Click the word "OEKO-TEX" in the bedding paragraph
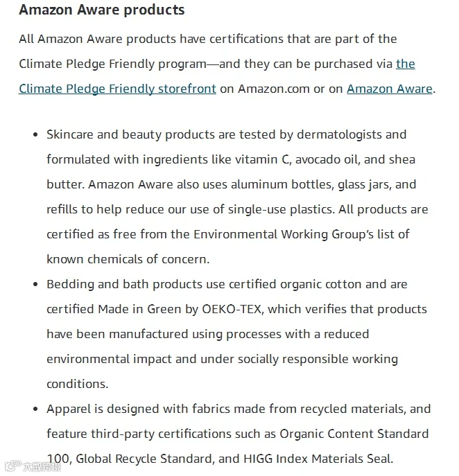The width and height of the screenshot is (459, 476). coord(232,309)
